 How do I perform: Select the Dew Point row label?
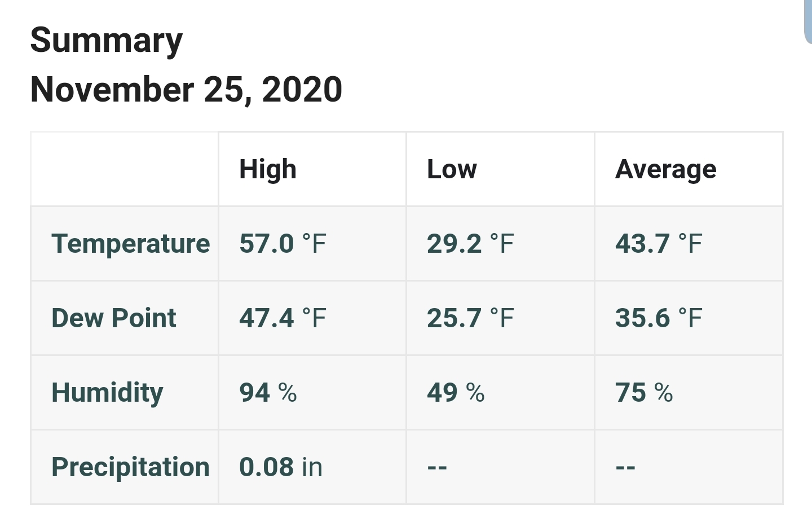(114, 318)
